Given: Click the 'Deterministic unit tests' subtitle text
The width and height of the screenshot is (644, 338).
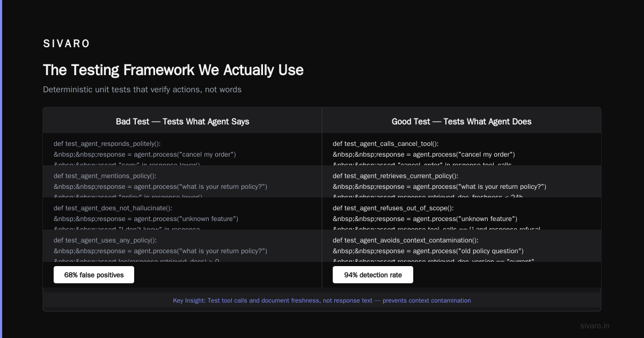Looking at the screenshot, I should [x=142, y=90].
